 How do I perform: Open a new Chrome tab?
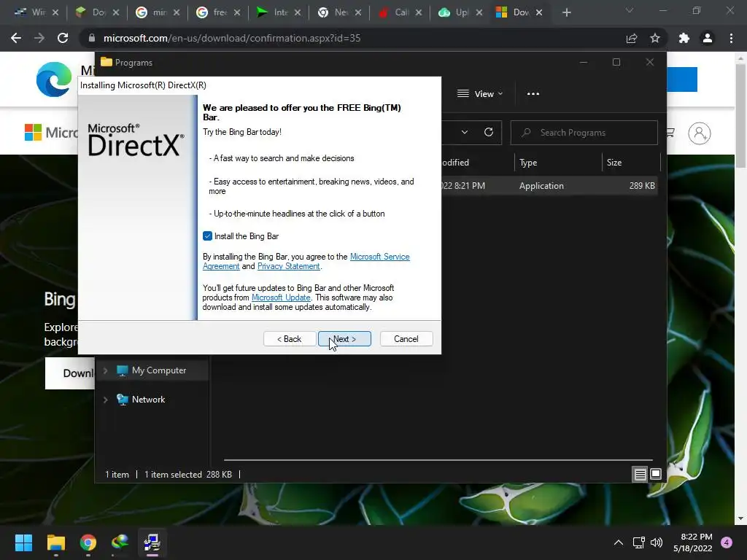click(x=566, y=12)
